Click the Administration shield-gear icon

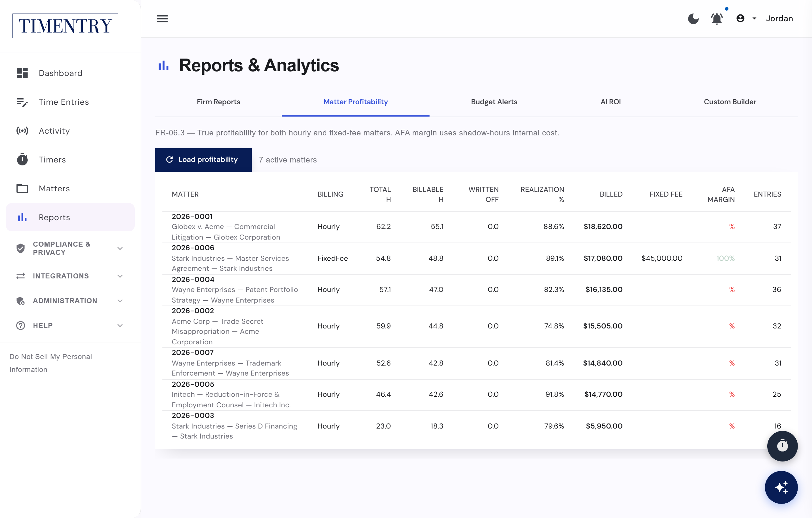click(x=21, y=300)
